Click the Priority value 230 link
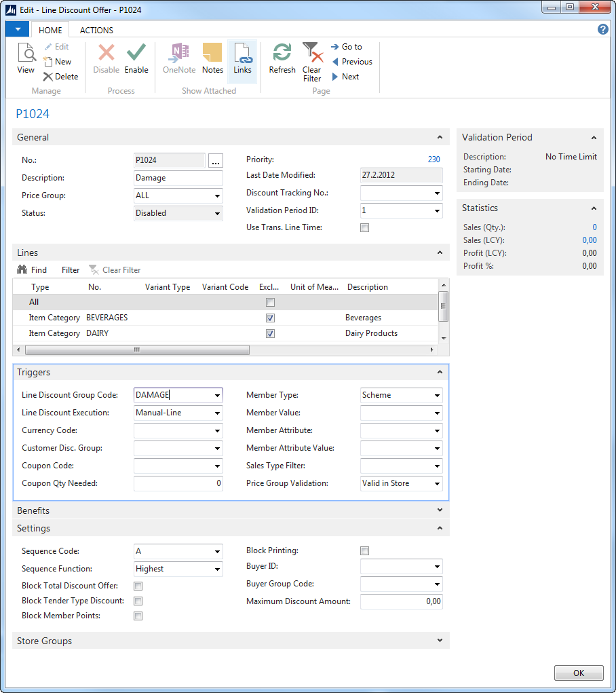This screenshot has height=693, width=616. pyautogui.click(x=434, y=160)
